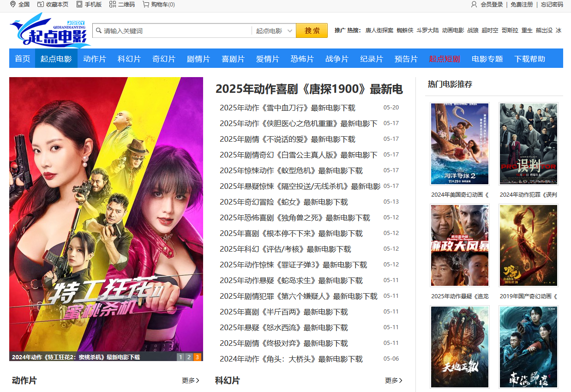571x392 pixels.
Task: Open the 购物车 shopping cart icon
Action: [x=146, y=4]
